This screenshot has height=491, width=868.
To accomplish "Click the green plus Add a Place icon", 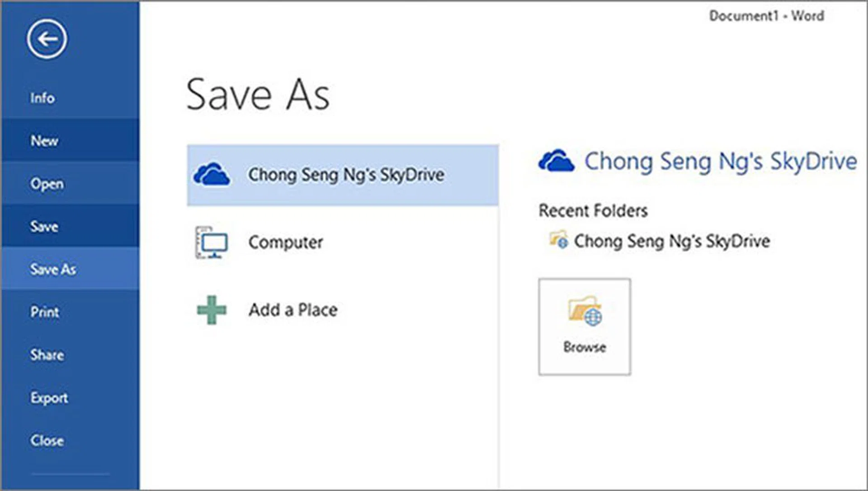I will [x=212, y=310].
